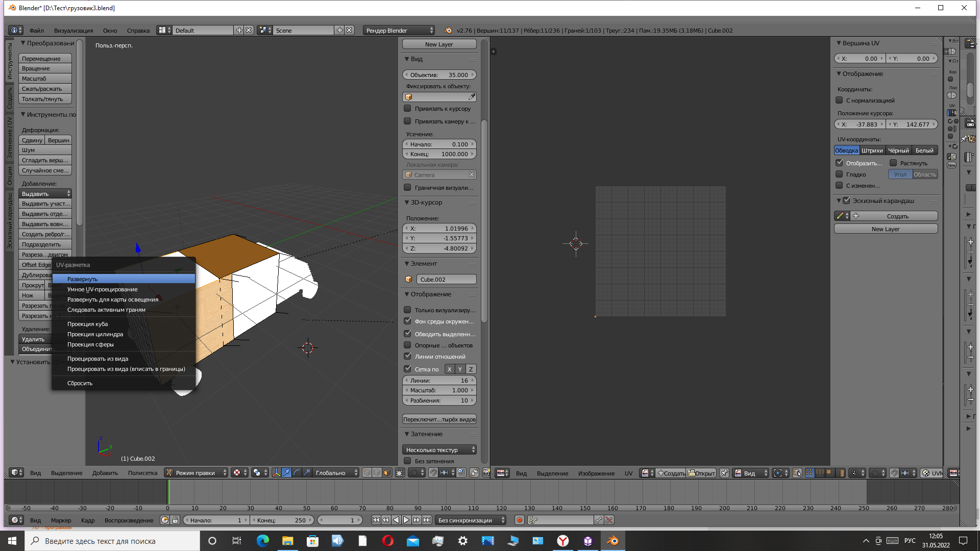This screenshot has width=980, height=551.
Task: Open the 'Рендер Blender' engine dropdown
Action: pyautogui.click(x=399, y=31)
